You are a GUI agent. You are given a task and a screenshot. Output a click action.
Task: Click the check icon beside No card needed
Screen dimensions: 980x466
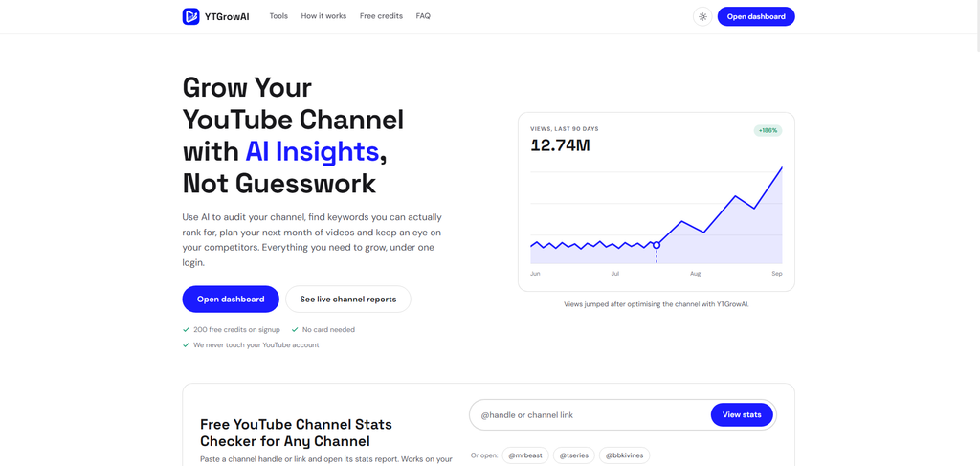pos(295,329)
